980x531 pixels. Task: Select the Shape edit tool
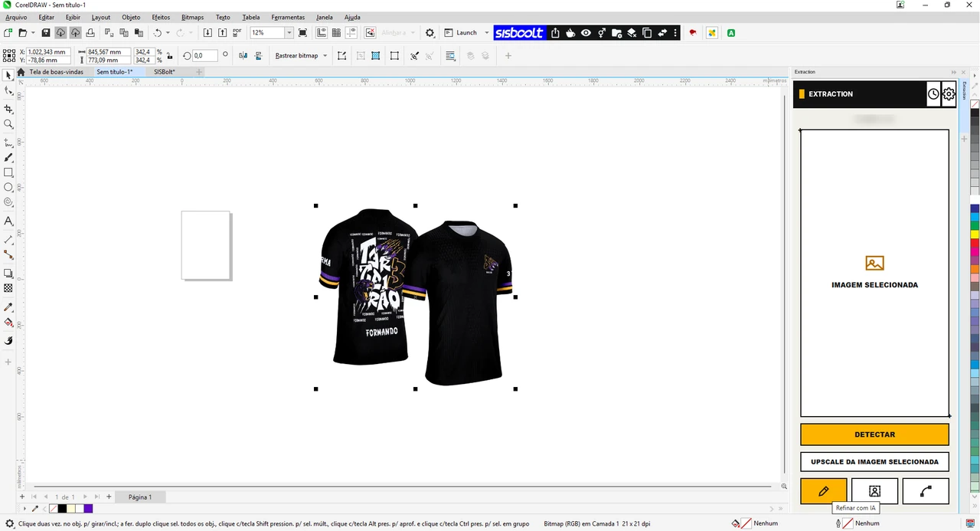tap(8, 91)
